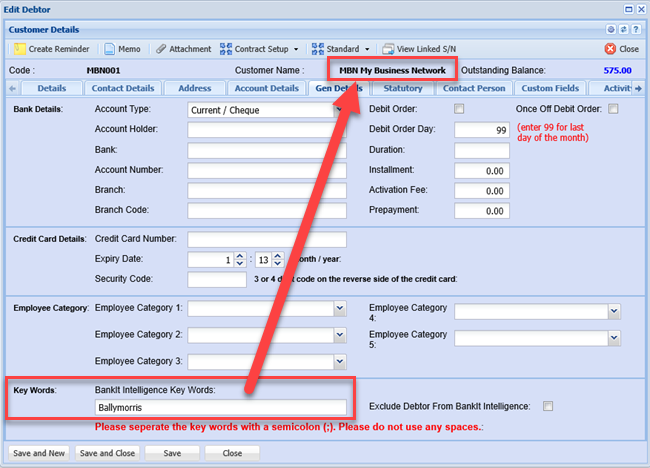Screen dimensions: 650x468
Task: Click the Attachment paperclip button
Action: click(x=183, y=49)
